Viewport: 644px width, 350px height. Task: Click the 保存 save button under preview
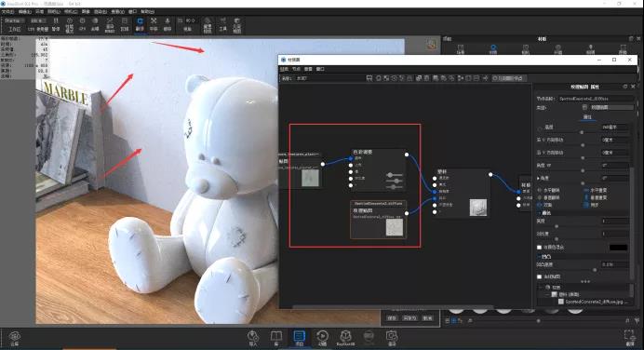coord(392,318)
